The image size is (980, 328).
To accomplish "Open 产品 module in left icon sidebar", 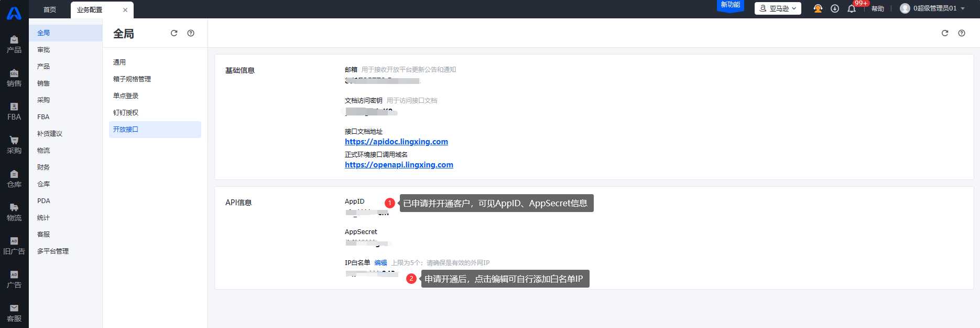I will pos(14,45).
